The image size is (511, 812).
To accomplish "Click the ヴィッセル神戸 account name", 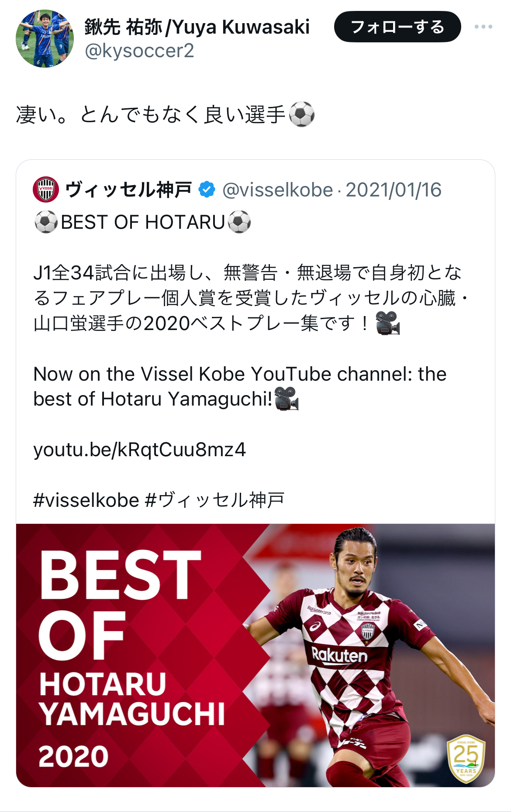I will [128, 190].
